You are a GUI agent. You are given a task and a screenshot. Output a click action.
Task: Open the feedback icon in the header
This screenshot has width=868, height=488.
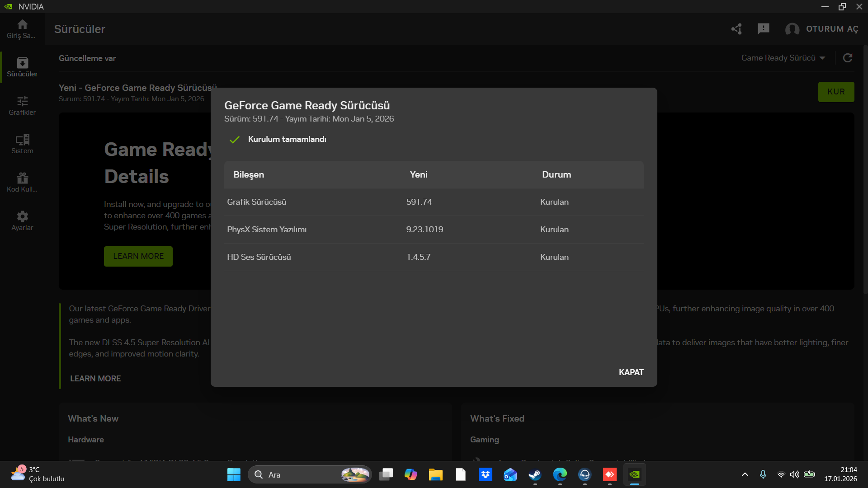pyautogui.click(x=764, y=29)
